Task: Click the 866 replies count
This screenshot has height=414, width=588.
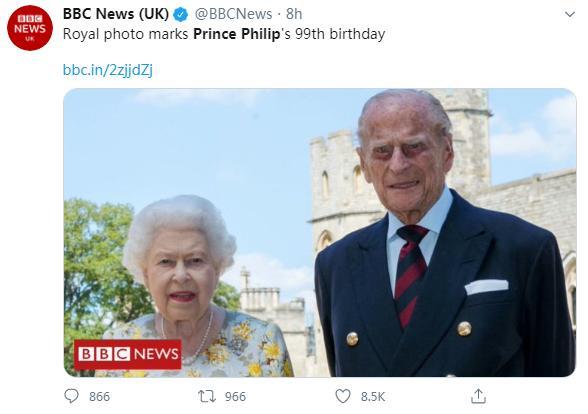Action: 99,396
